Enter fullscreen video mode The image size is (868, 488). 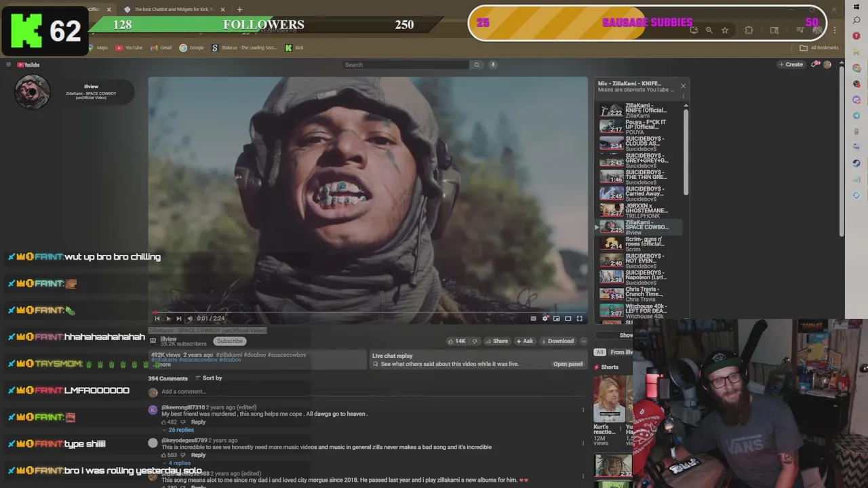580,319
